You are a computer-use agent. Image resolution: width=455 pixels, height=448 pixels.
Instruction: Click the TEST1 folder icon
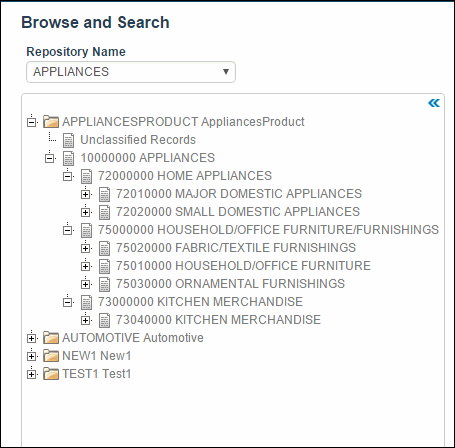51,374
